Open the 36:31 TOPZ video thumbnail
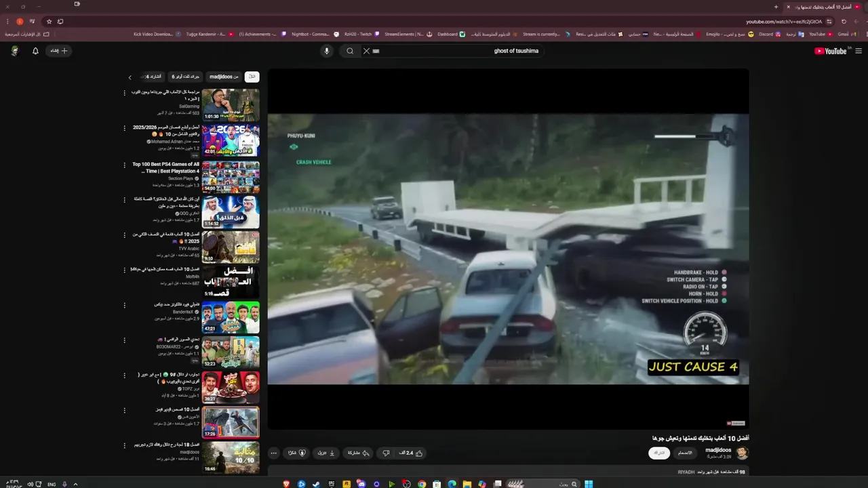The image size is (868, 488). click(231, 387)
